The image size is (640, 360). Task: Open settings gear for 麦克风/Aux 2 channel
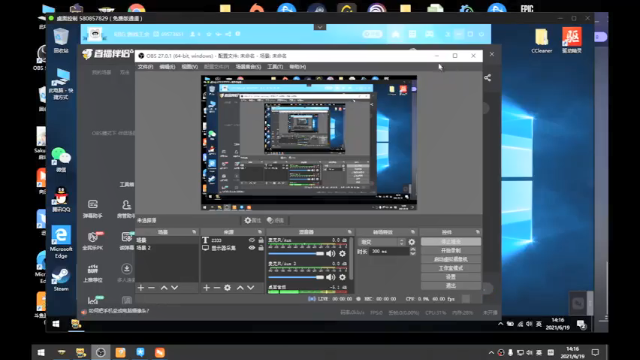[x=342, y=277]
